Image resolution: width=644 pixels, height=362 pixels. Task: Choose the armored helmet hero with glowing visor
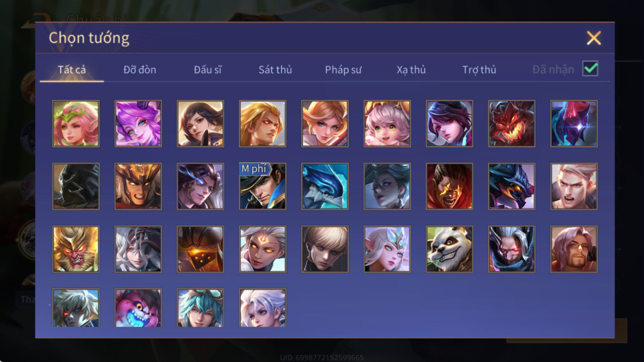point(200,249)
